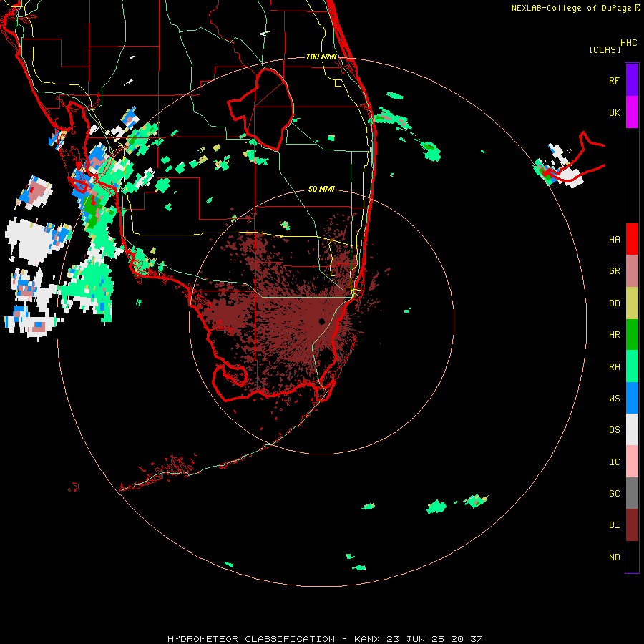Click the 50 NMI range ring label
Screen dimensions: 644x644
click(321, 189)
